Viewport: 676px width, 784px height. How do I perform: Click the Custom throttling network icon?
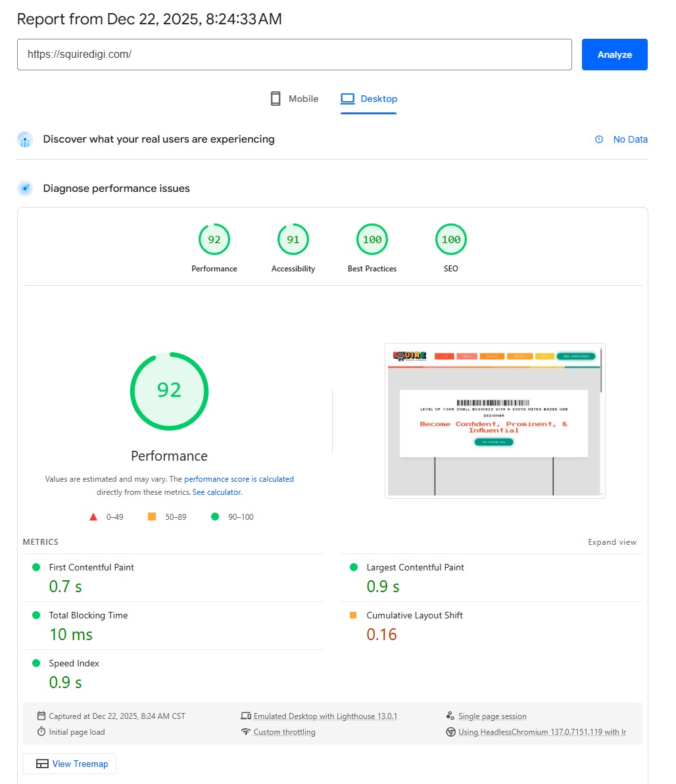(x=246, y=732)
